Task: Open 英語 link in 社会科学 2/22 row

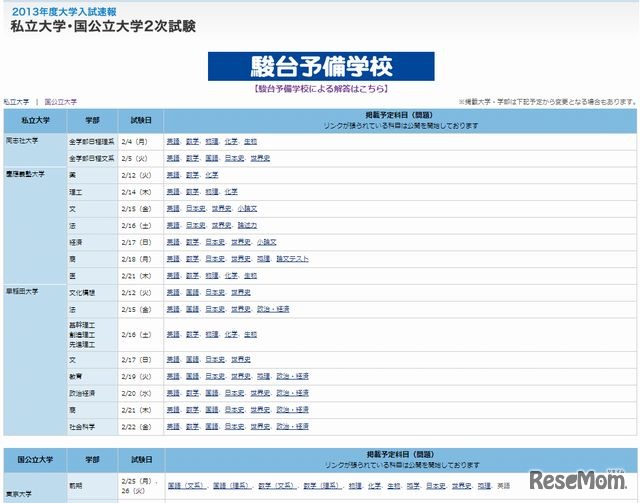Action: click(x=173, y=426)
